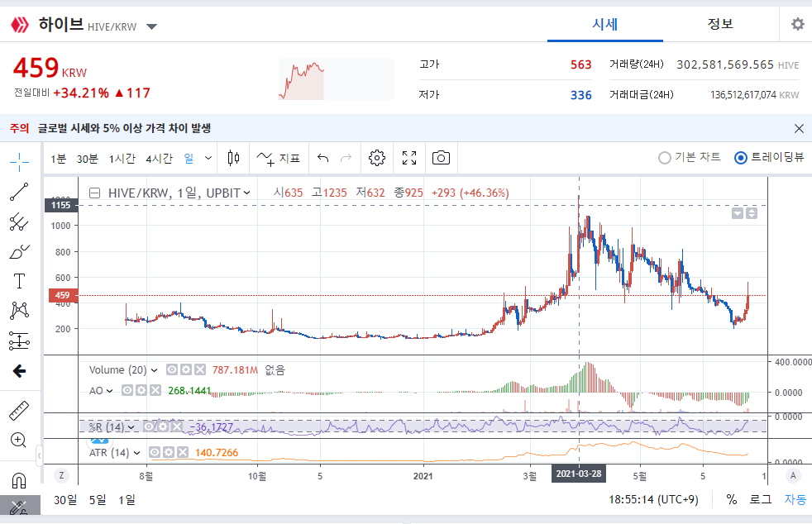Click the back arrow in drawing toolbar

click(19, 371)
